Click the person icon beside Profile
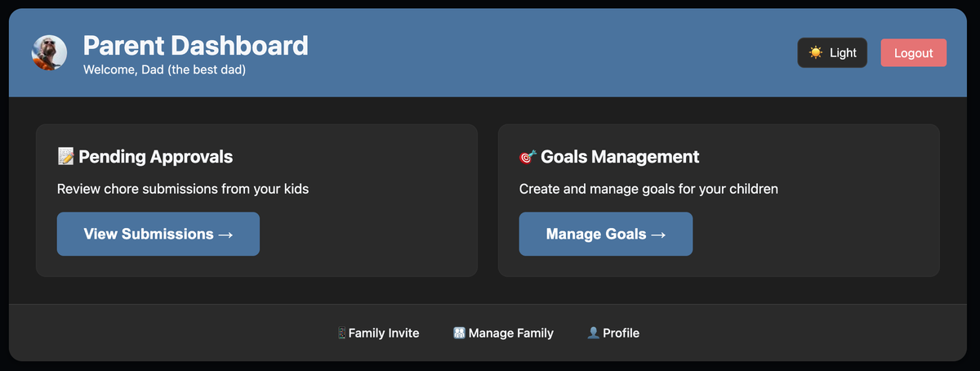 click(594, 333)
